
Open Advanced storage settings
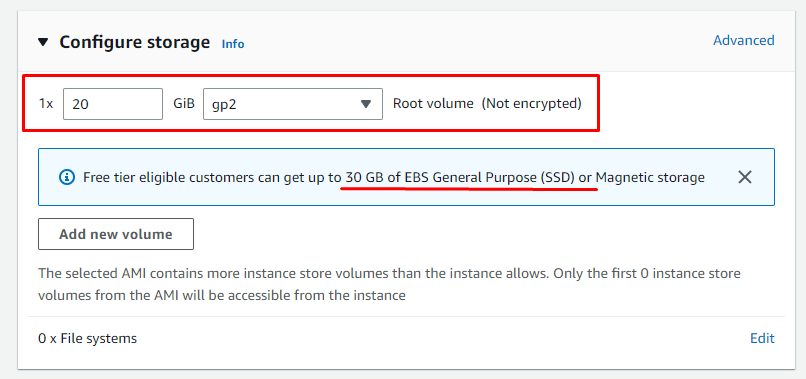[744, 40]
